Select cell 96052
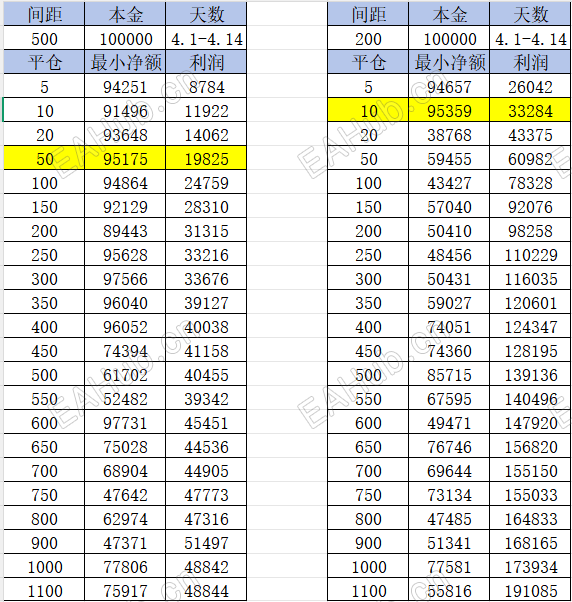 [x=125, y=326]
